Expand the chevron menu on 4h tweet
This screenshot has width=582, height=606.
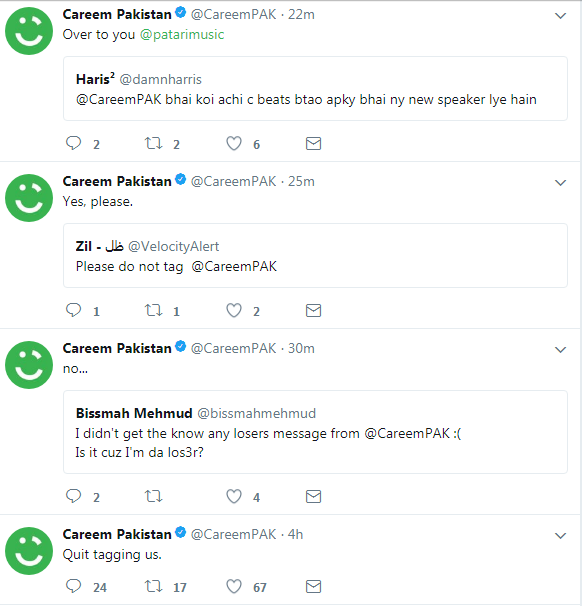coord(560,536)
